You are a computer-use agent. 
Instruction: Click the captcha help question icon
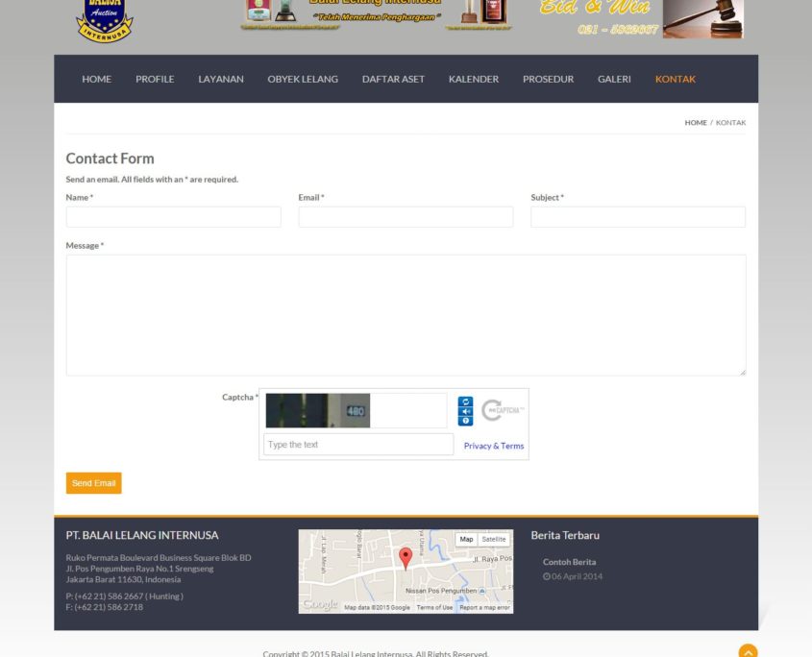465,421
